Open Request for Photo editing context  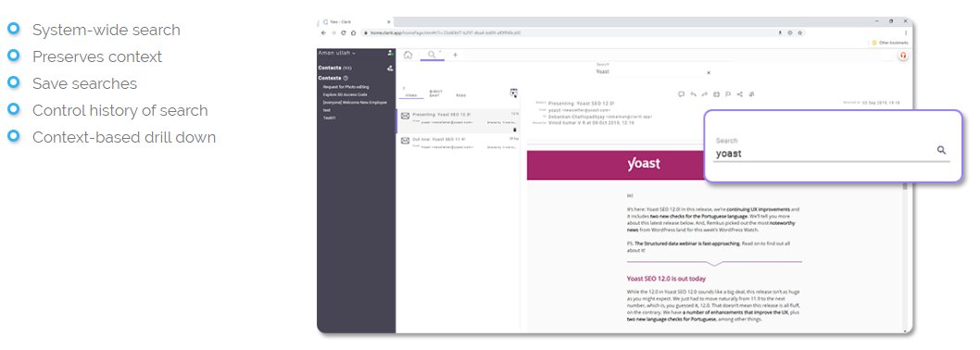pyautogui.click(x=346, y=87)
